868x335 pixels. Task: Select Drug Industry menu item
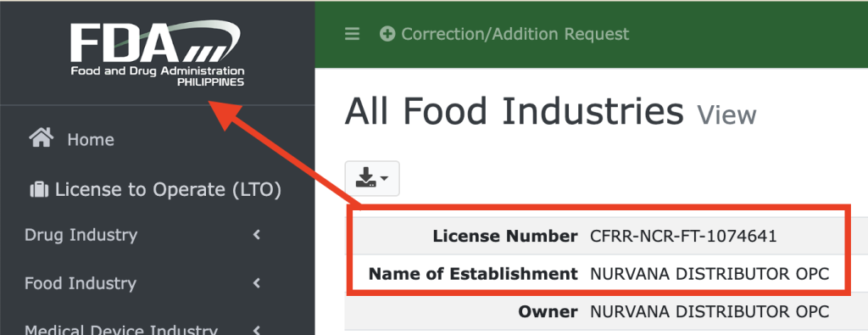point(81,235)
